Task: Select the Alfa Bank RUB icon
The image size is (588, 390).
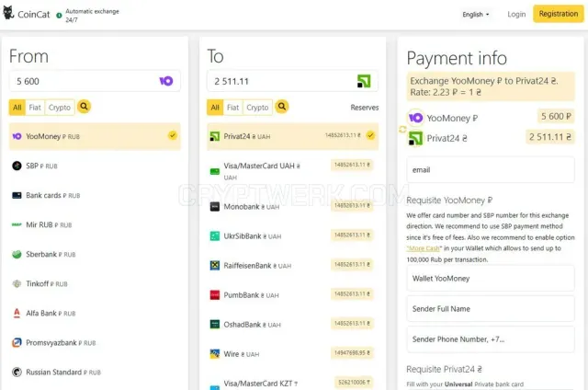Action: click(17, 313)
